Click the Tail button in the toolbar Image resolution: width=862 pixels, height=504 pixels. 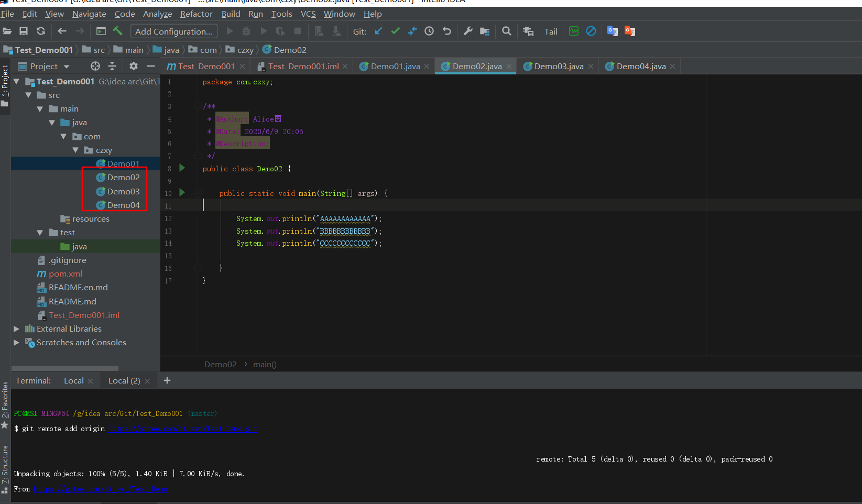click(x=551, y=31)
